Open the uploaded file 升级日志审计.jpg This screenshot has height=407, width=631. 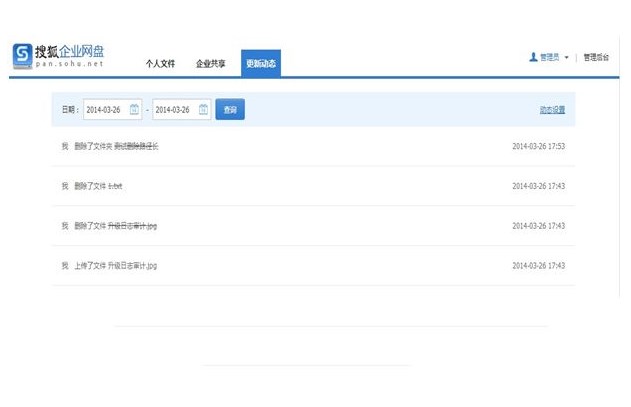pyautogui.click(x=132, y=266)
